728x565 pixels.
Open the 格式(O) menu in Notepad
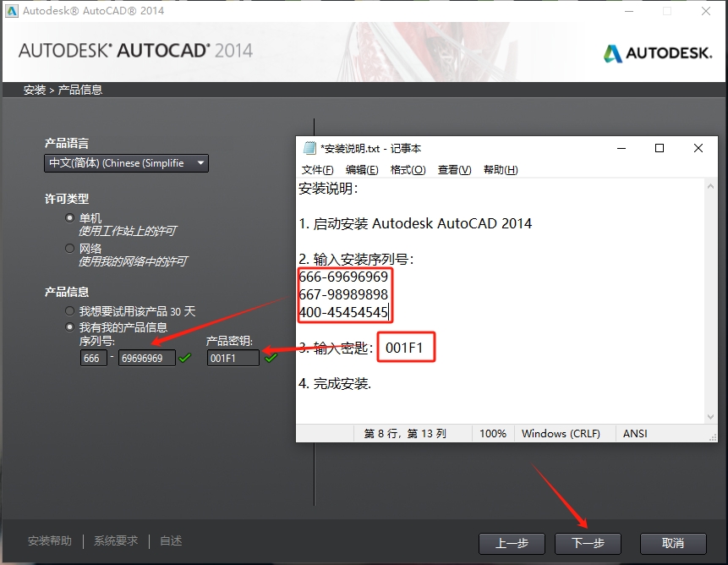(x=408, y=170)
